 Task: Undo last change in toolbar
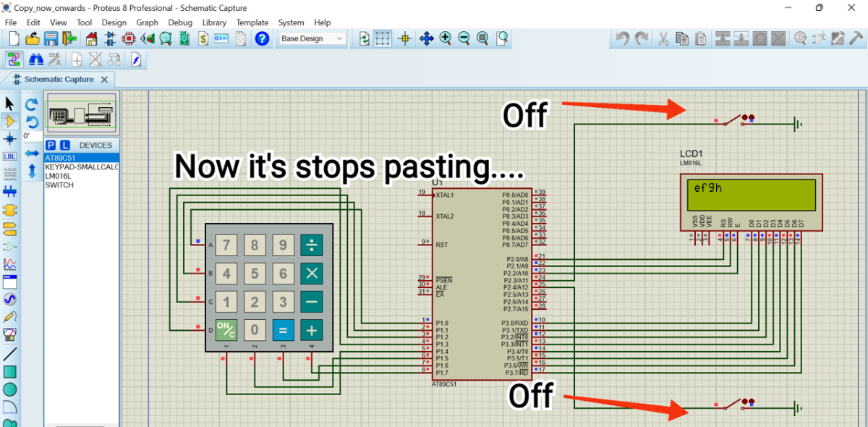pyautogui.click(x=623, y=38)
